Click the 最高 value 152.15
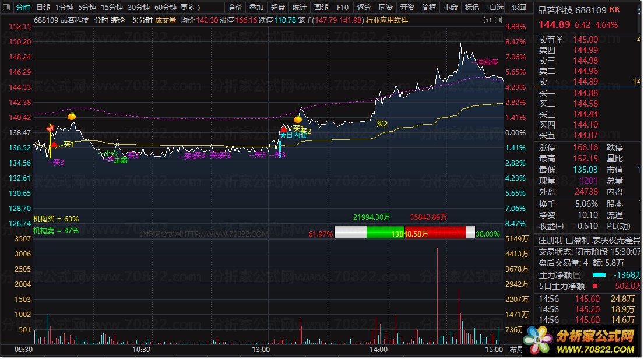 [586, 158]
